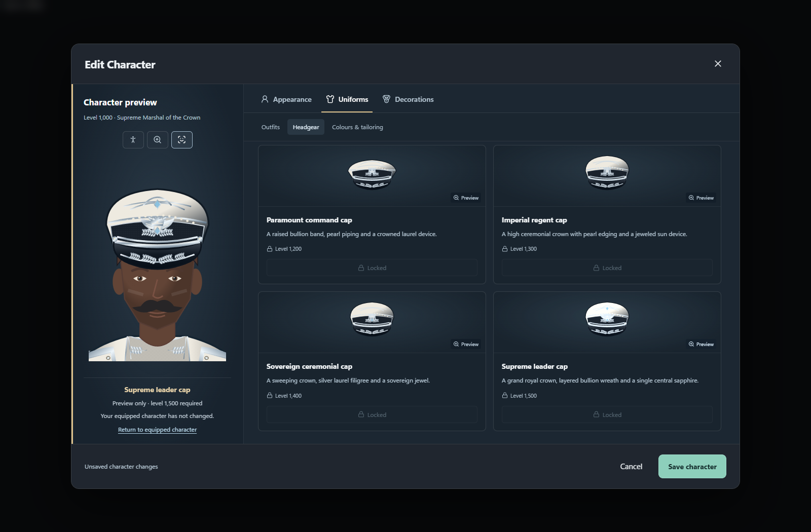Open the Appearance tab
The image size is (811, 532).
[286, 99]
